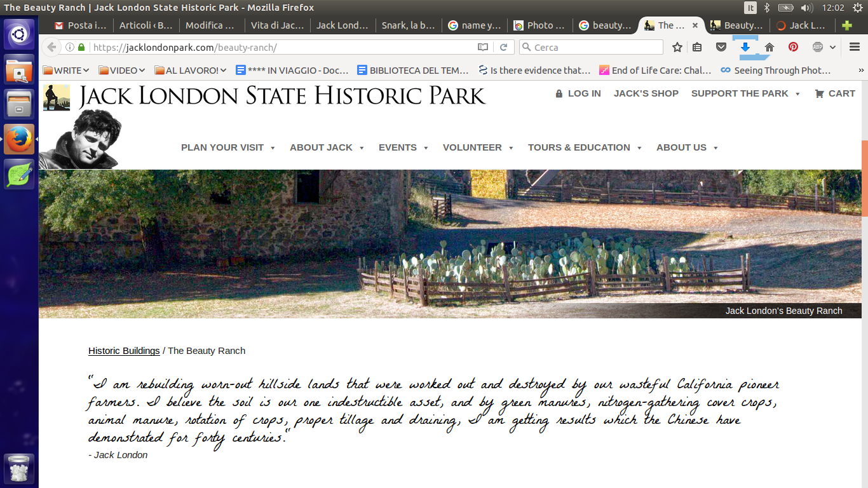Open the Firefox hamburger menu
The height and width of the screenshot is (488, 868).
854,47
